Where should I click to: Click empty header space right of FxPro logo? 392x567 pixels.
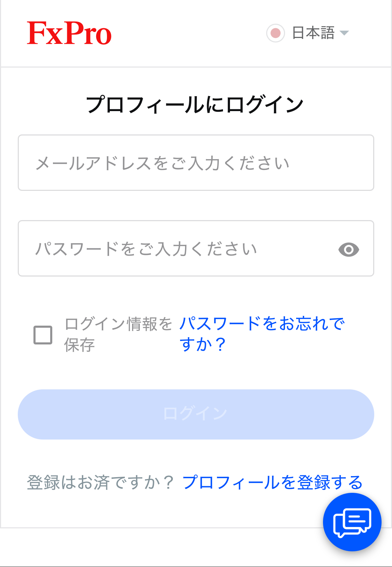pyautogui.click(x=188, y=33)
